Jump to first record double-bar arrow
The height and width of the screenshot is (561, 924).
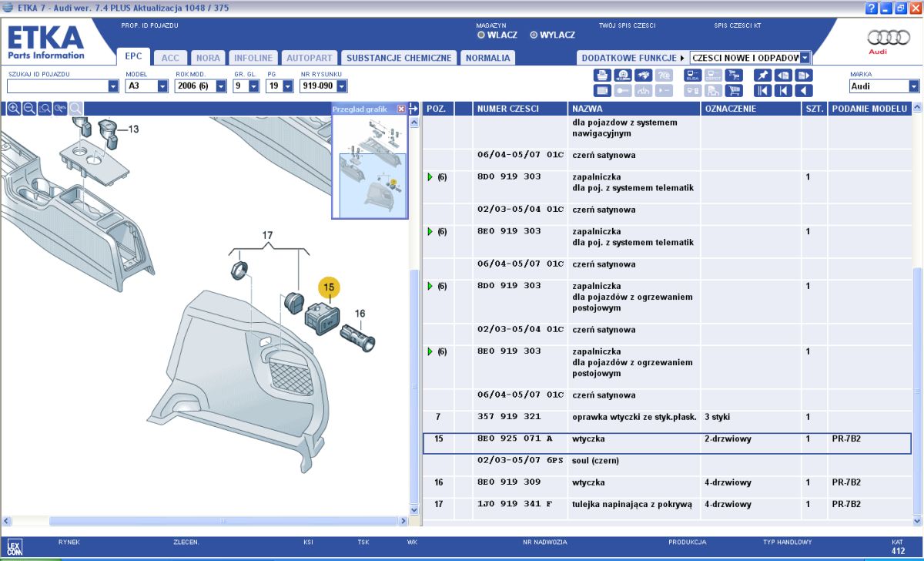click(762, 90)
